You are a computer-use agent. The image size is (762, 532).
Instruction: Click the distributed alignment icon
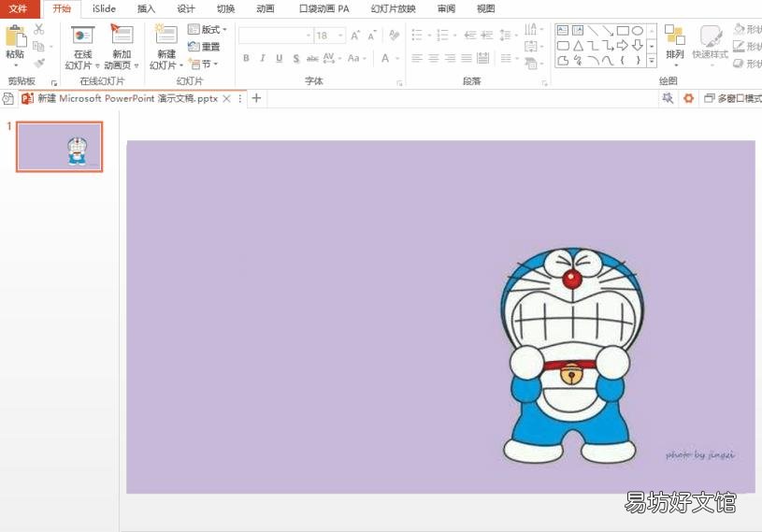point(483,58)
